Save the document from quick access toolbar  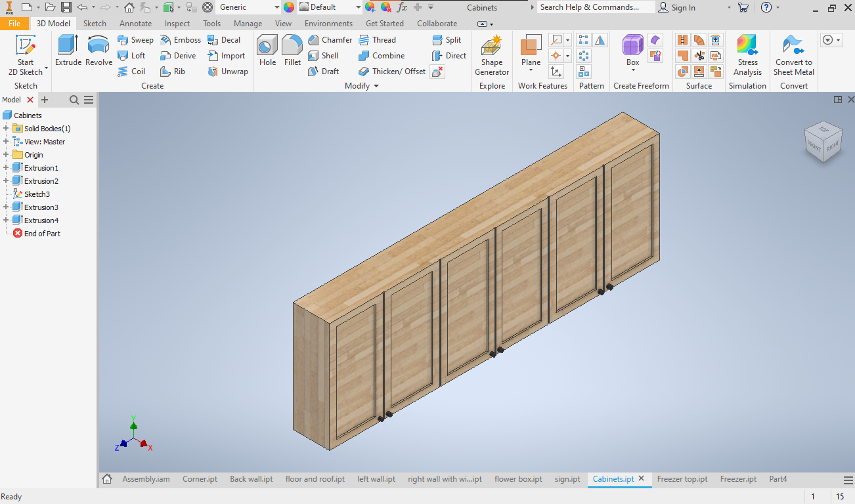pyautogui.click(x=66, y=7)
